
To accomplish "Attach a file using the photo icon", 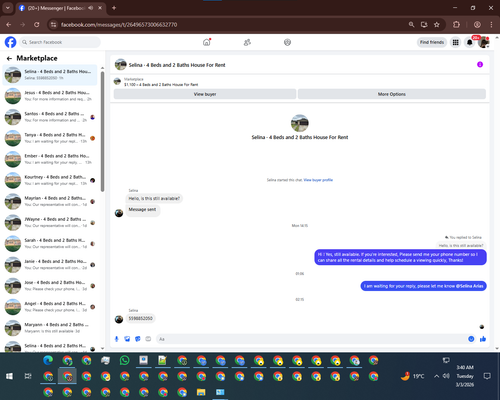I will coord(127,339).
